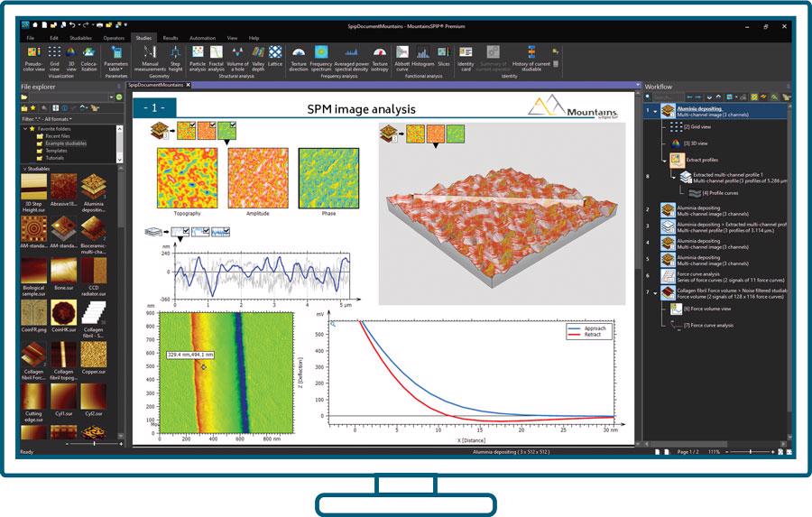Viewport: 812px width, 517px height.
Task: Click the Home icon in quick access bar
Action: pos(35,25)
